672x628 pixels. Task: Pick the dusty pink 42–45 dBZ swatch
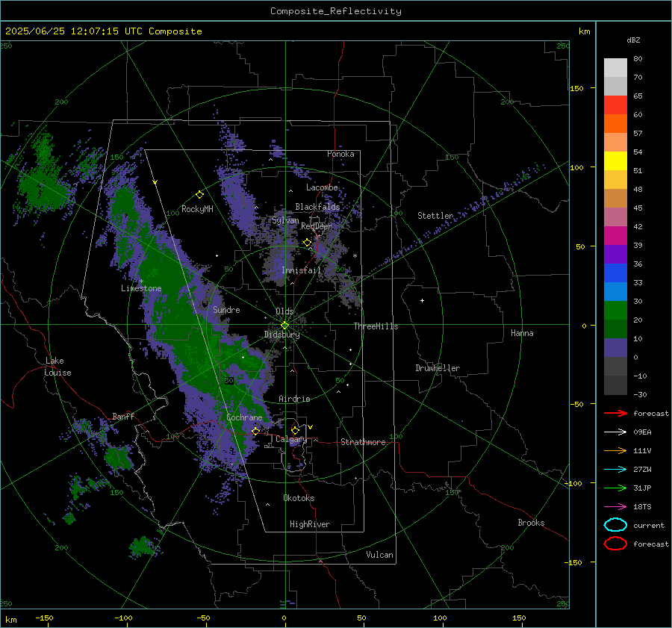coord(615,217)
